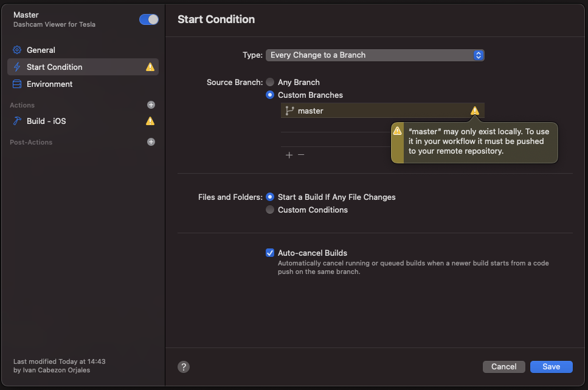The image size is (588, 390).
Task: Open the Type dropdown for start condition
Action: (375, 55)
